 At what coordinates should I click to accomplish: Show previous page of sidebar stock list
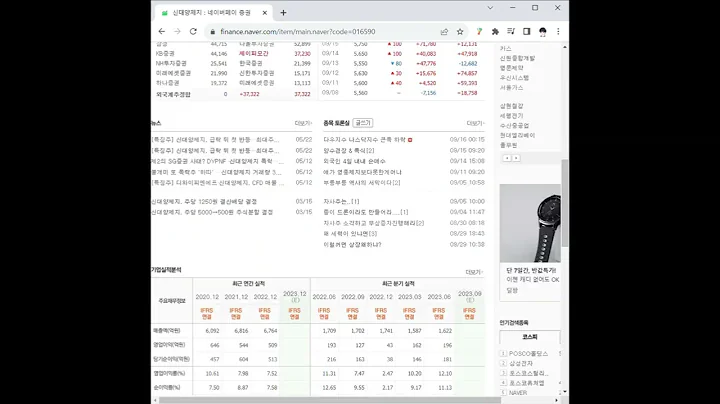(507, 158)
